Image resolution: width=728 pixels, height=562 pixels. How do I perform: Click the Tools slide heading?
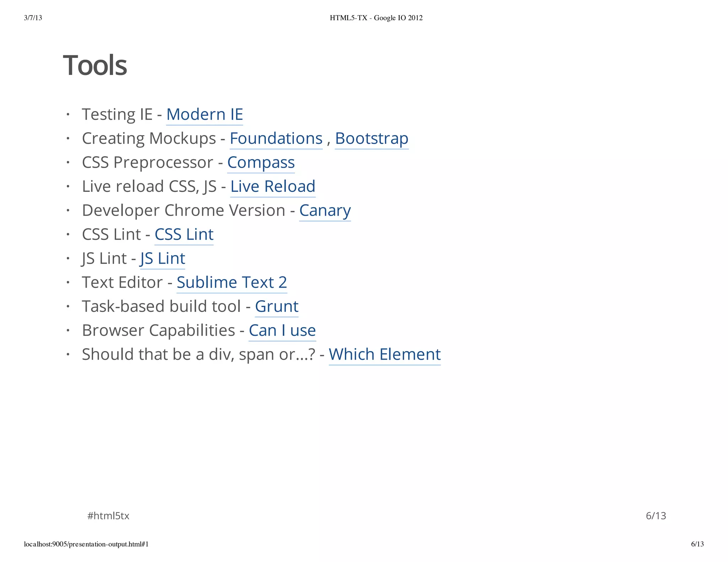pos(95,65)
